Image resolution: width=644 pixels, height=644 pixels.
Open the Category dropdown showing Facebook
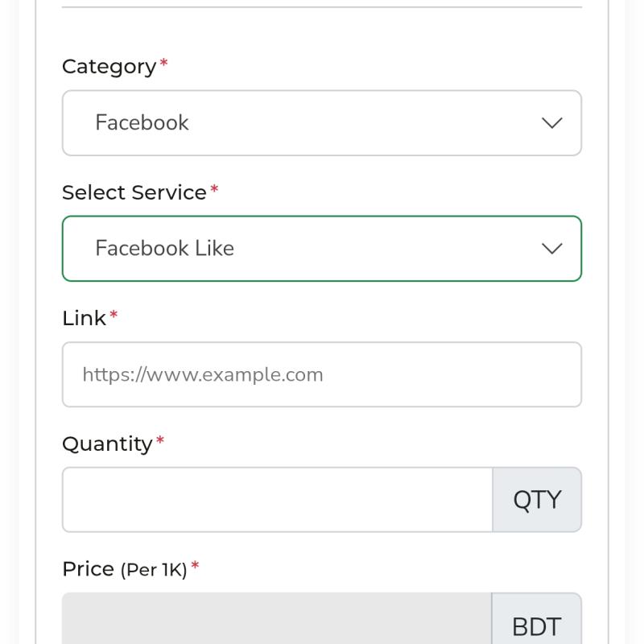point(321,123)
